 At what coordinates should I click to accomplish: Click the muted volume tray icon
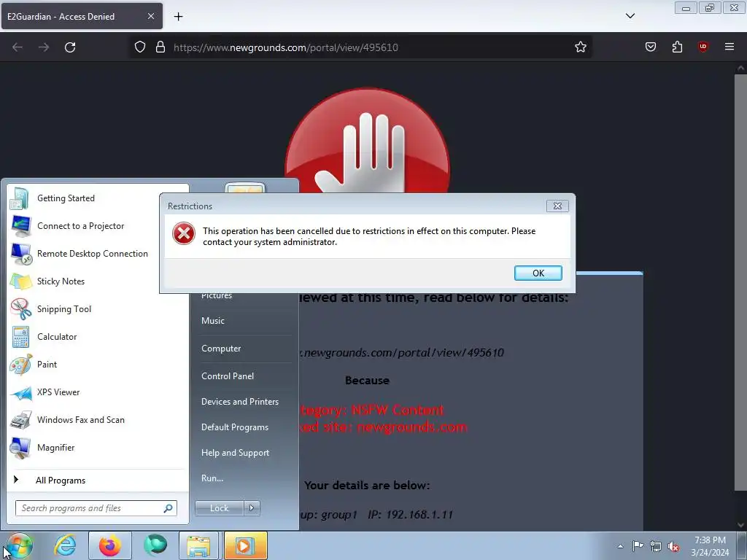pyautogui.click(x=673, y=546)
